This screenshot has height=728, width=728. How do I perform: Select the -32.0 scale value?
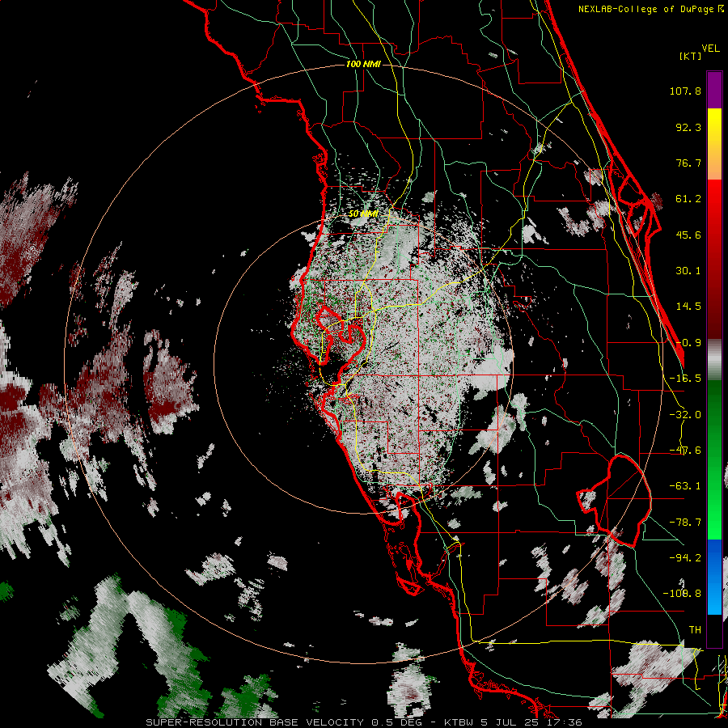click(x=685, y=415)
